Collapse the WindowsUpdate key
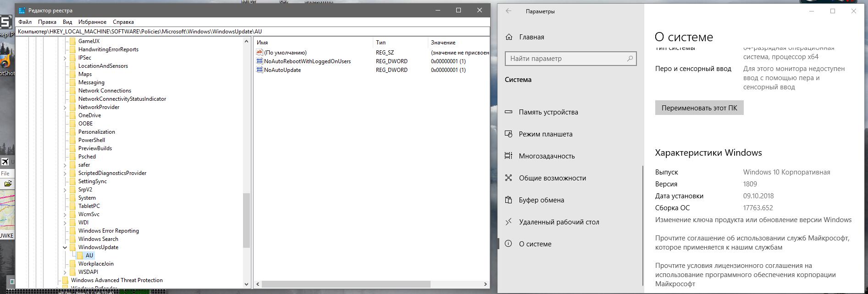 pyautogui.click(x=65, y=247)
